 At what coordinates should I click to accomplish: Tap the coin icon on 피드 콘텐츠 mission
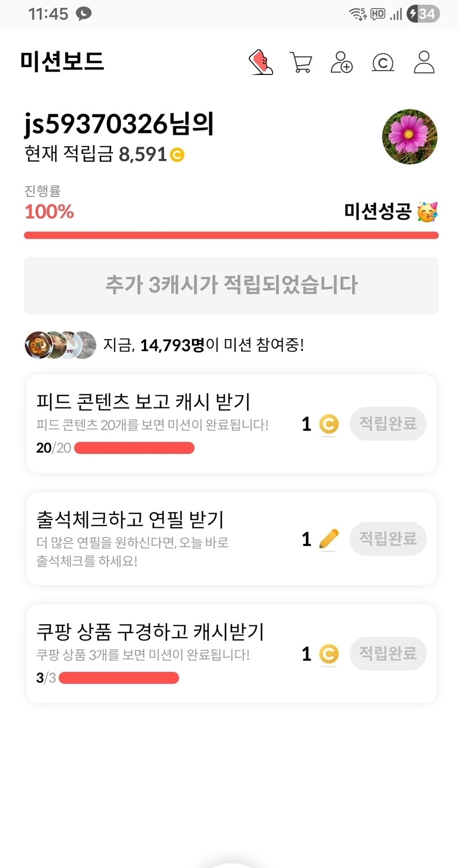tap(329, 424)
